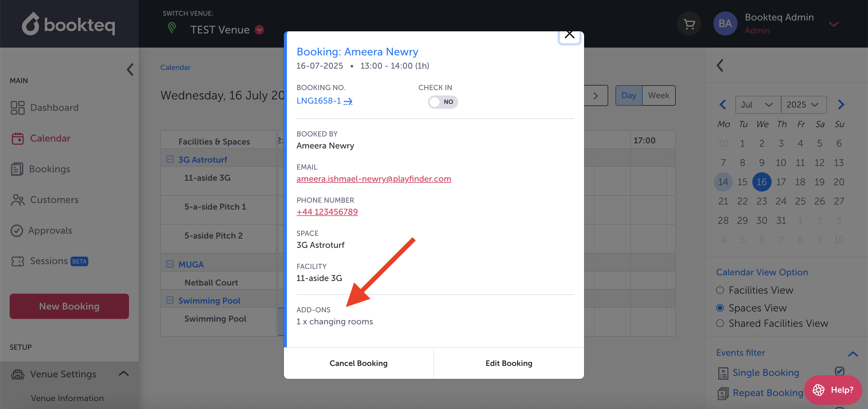Collapse the left sidebar chevron
This screenshot has width=868, height=409.
(130, 69)
